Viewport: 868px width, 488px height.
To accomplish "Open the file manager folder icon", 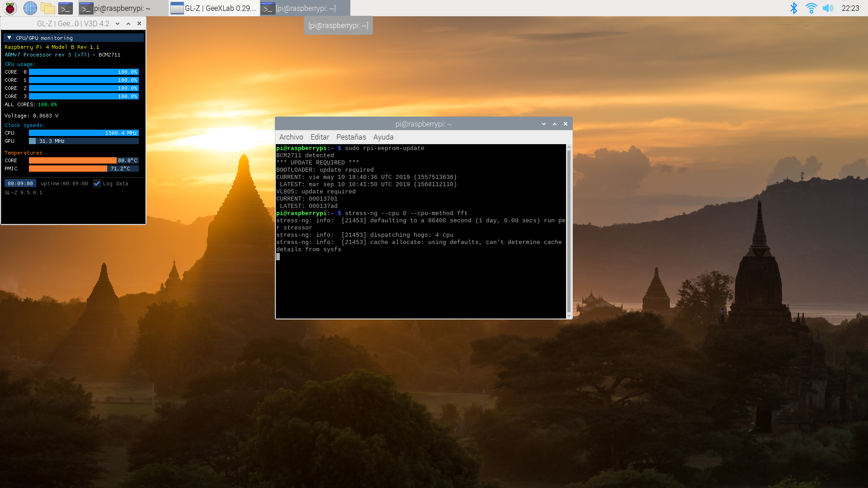I will tap(47, 8).
